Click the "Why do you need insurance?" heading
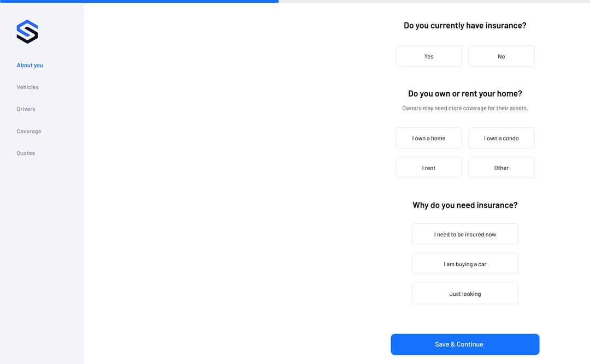The image size is (590, 364). click(465, 205)
